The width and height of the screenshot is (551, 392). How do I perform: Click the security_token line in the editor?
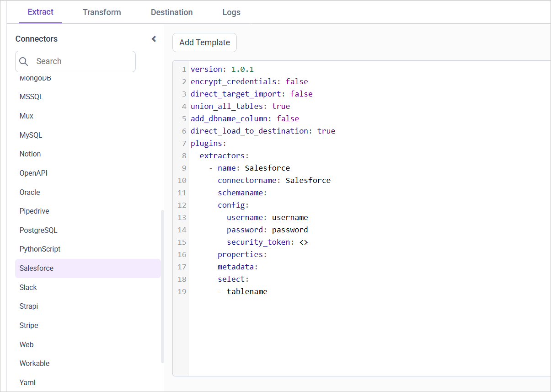pos(267,242)
